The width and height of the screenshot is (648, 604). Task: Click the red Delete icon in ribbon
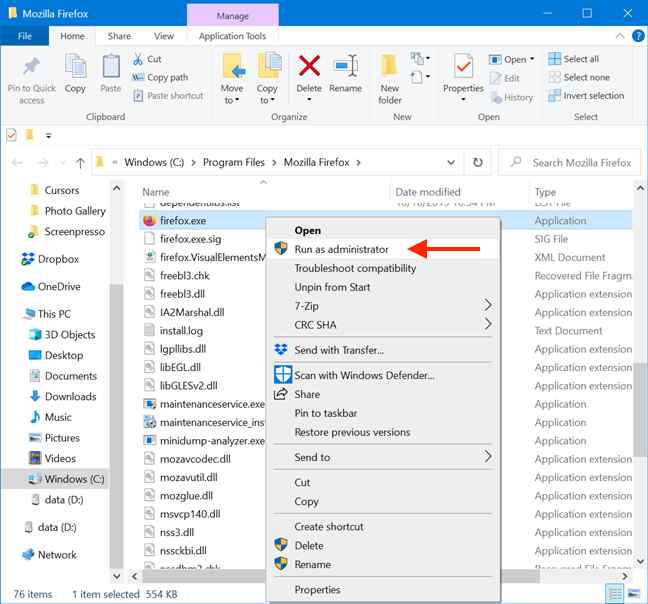tap(309, 68)
